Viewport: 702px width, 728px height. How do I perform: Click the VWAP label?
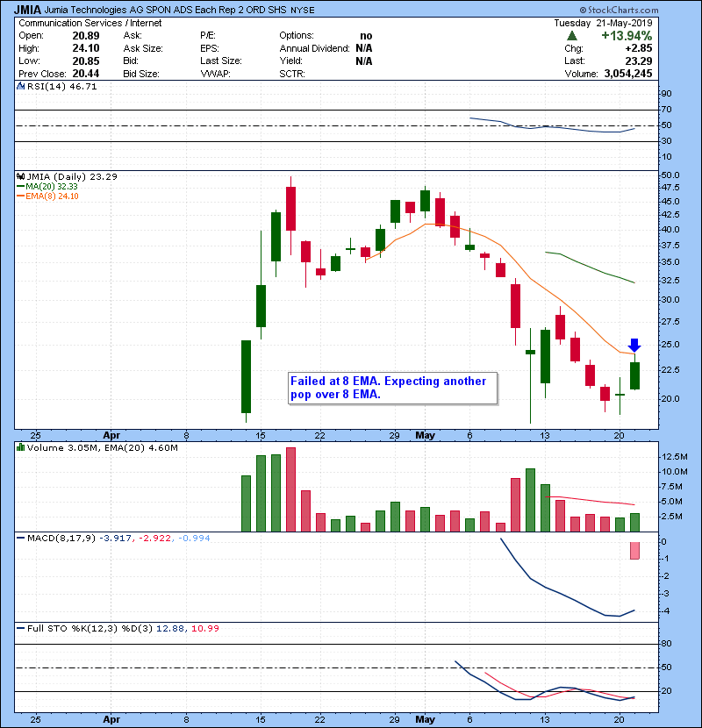pos(216,74)
